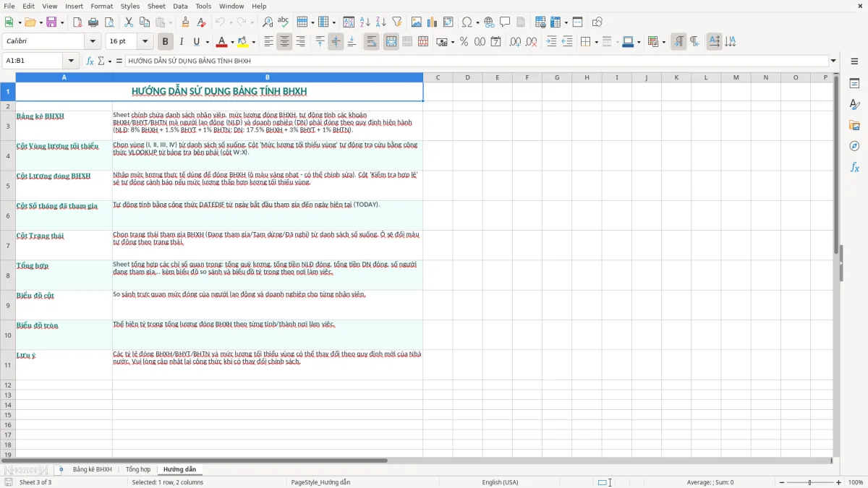Open Paste options dropdown arrow
This screenshot has width=868, height=488.
170,22
